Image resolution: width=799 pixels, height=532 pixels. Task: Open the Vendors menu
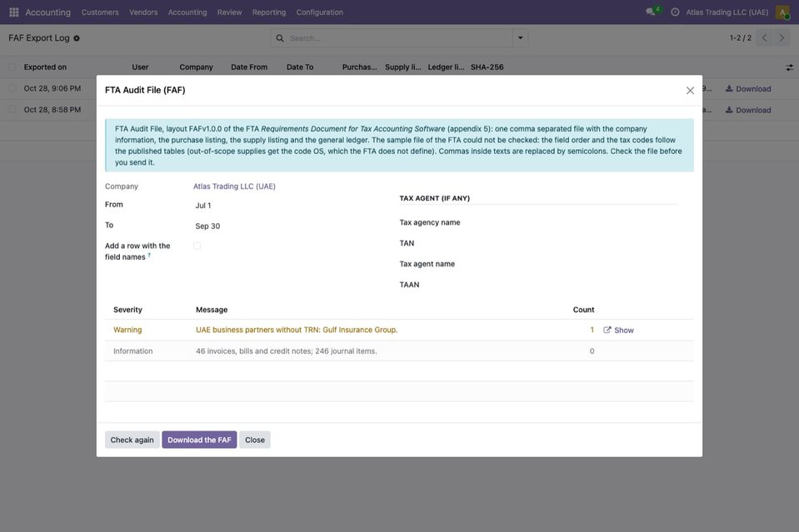click(x=143, y=12)
